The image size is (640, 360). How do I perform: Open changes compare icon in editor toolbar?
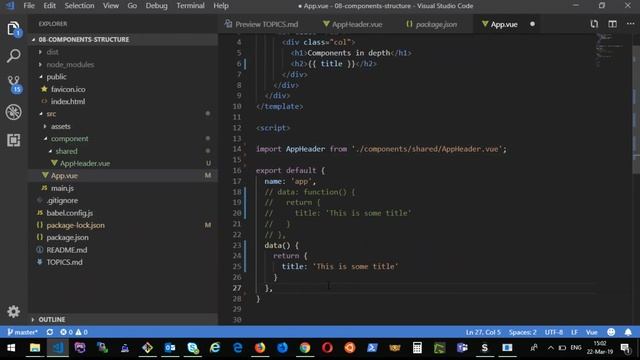(x=594, y=24)
